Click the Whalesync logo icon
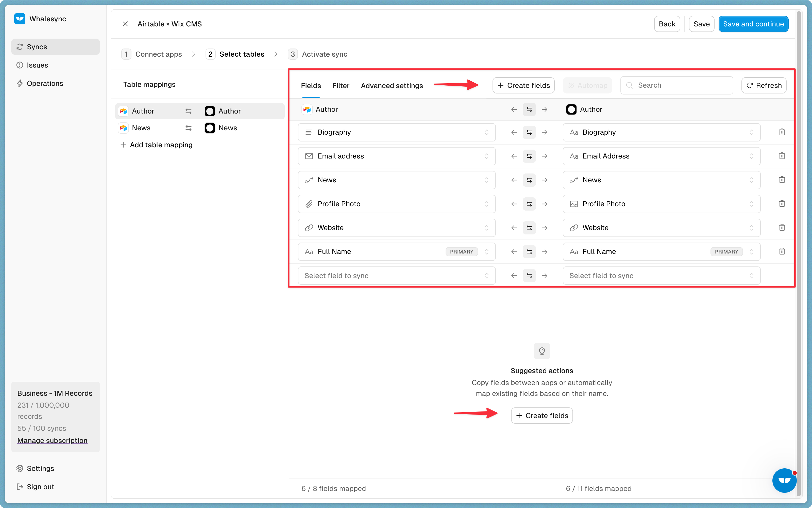The height and width of the screenshot is (508, 812). 20,19
